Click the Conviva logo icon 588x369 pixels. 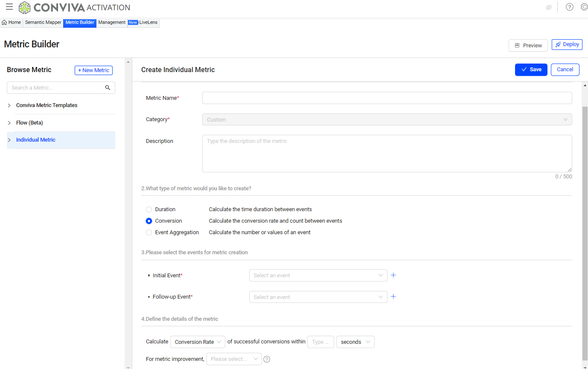[x=25, y=7]
